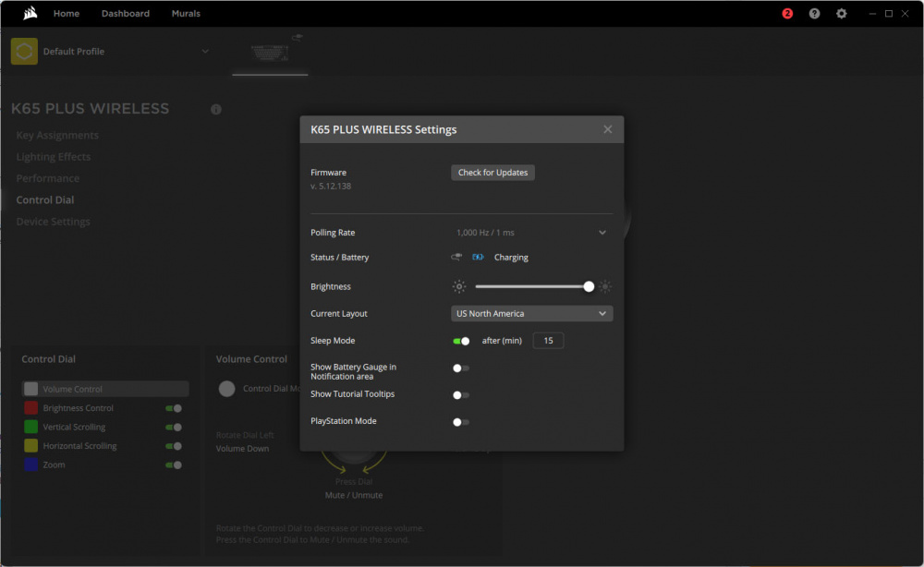
Task: Click the 'Volume Down' label
Action: pyautogui.click(x=242, y=449)
